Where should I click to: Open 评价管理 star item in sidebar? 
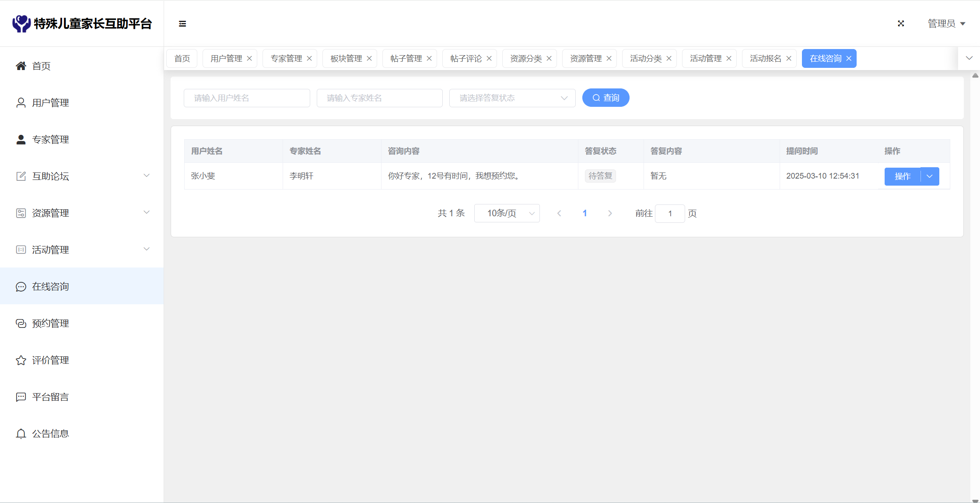[50, 360]
